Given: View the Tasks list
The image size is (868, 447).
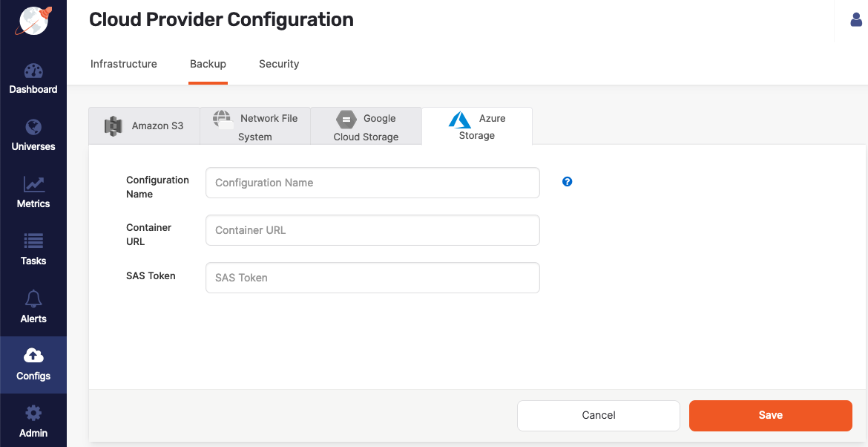Looking at the screenshot, I should pos(33,249).
